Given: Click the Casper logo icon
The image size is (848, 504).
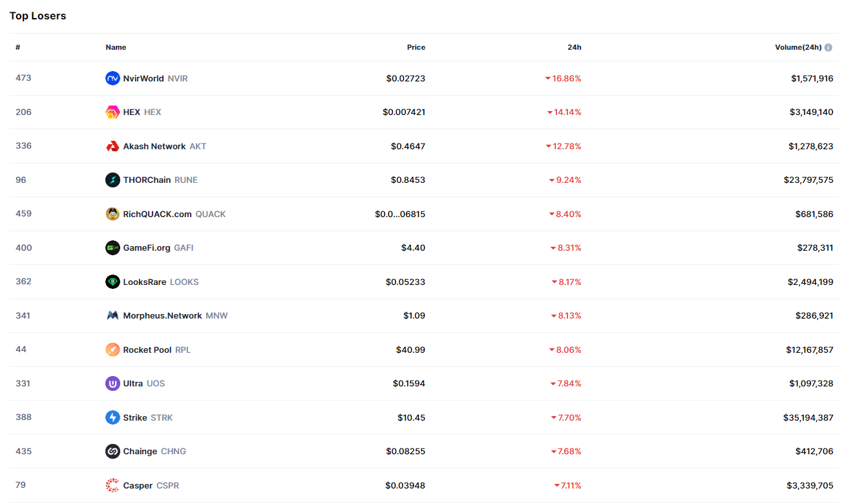Looking at the screenshot, I should click(112, 485).
